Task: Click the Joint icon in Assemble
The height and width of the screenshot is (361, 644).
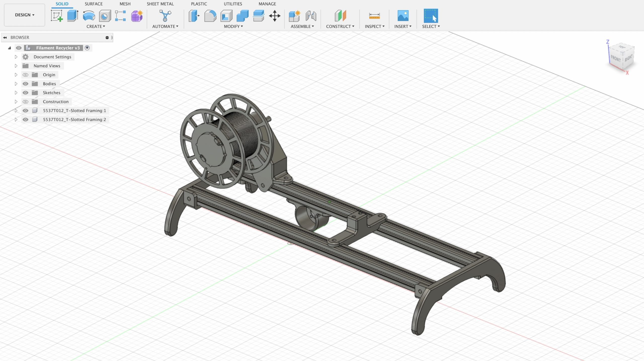Action: (x=311, y=16)
